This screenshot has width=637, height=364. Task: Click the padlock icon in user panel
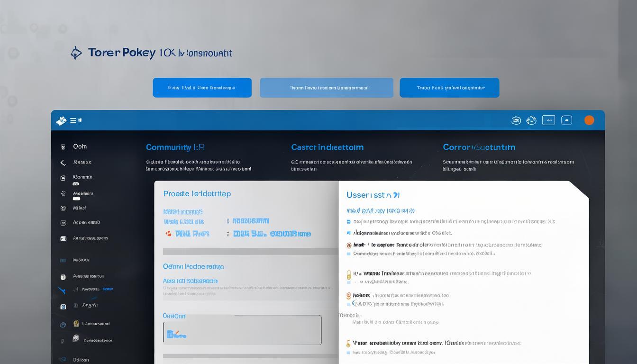349,274
